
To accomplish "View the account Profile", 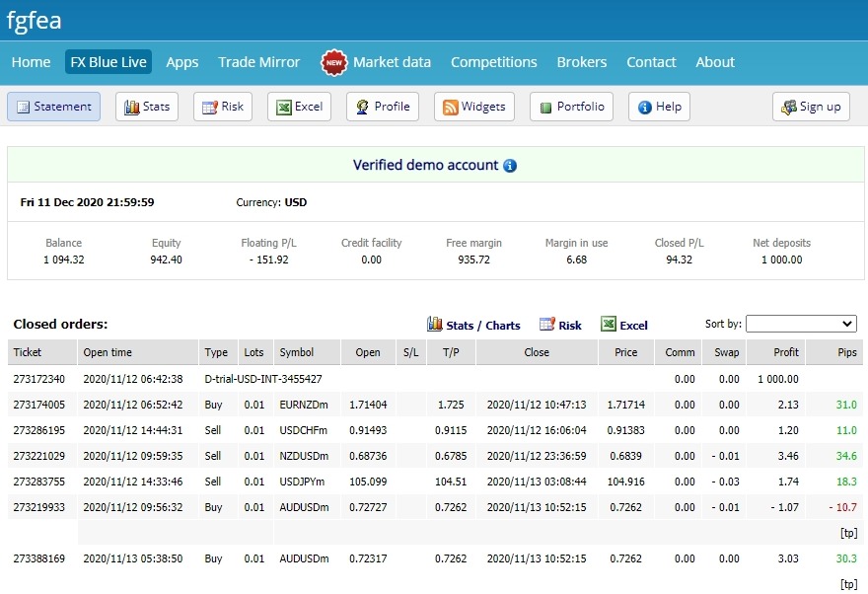I will (383, 107).
